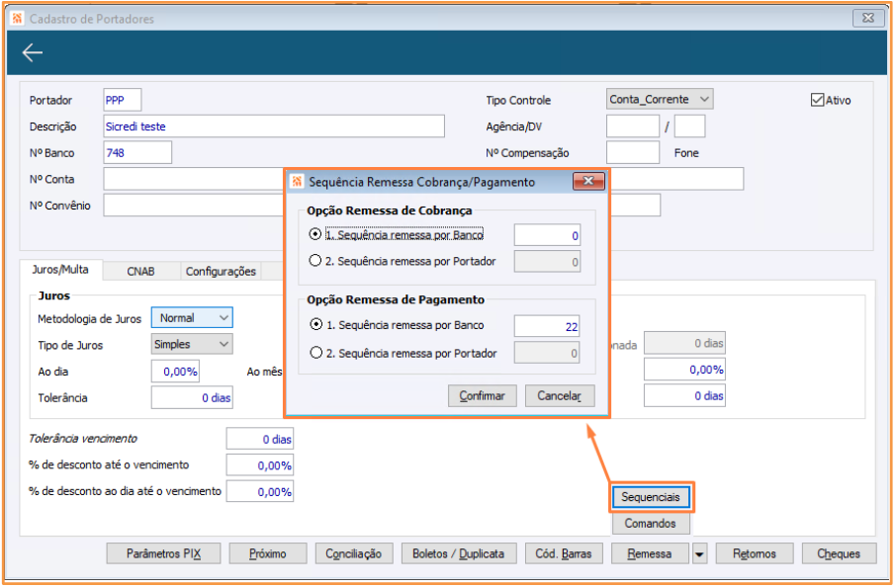Open the Conciliação button

coord(354,553)
